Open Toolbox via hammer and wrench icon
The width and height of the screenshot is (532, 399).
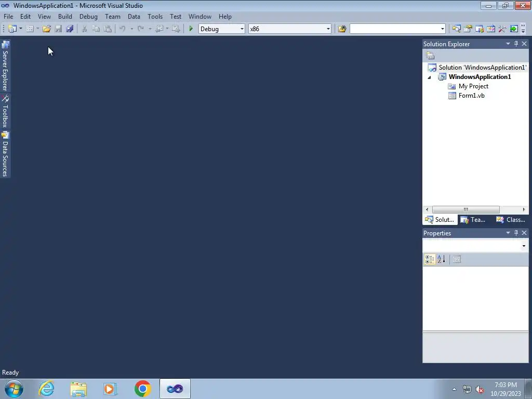click(502, 29)
